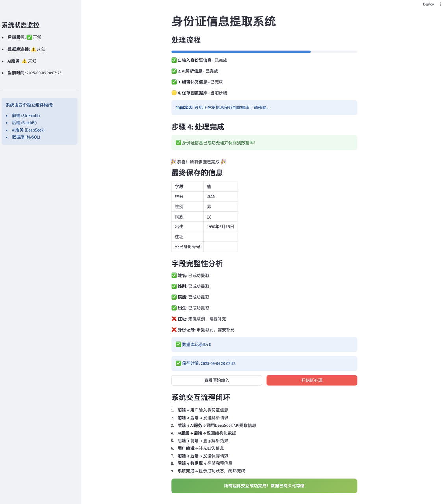The height and width of the screenshot is (504, 445).
Task: Click party popper icon after 所有步骤已完成
Action: [x=223, y=162]
